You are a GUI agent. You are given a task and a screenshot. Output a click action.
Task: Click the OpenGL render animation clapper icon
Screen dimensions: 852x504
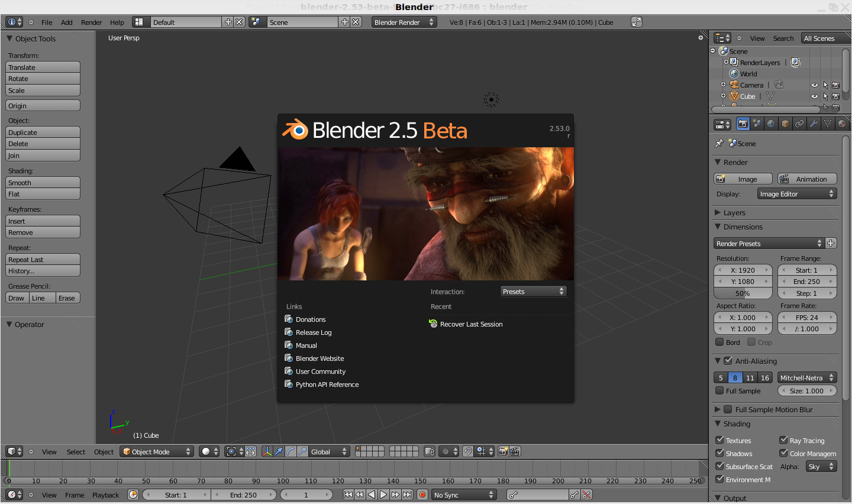click(515, 451)
